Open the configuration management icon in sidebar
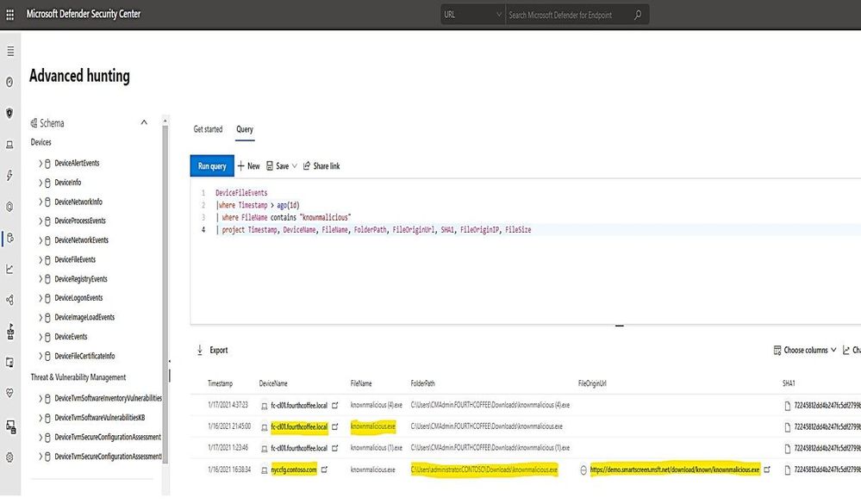The width and height of the screenshot is (861, 504). (x=9, y=426)
